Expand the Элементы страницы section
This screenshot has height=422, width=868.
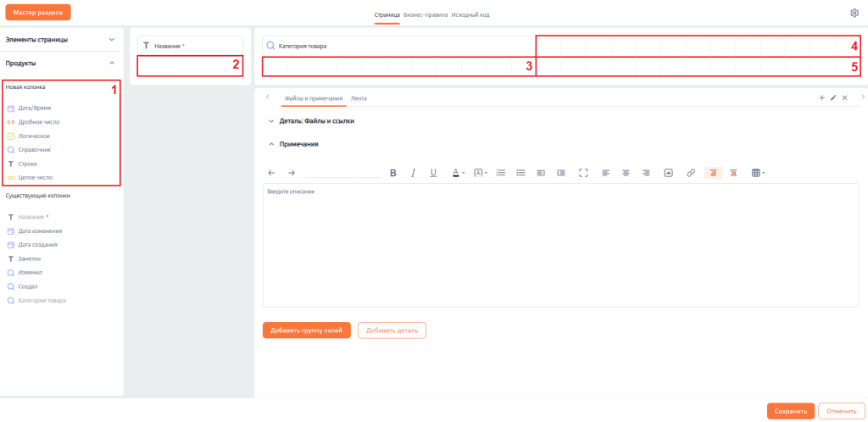111,39
